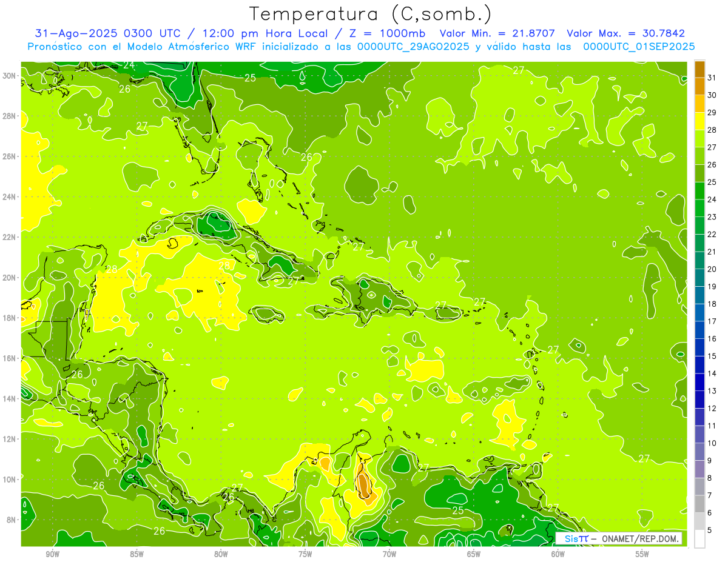Click the blue color bar segment between 15 and 16
Viewport: 728px width, 562px height.
tap(699, 347)
